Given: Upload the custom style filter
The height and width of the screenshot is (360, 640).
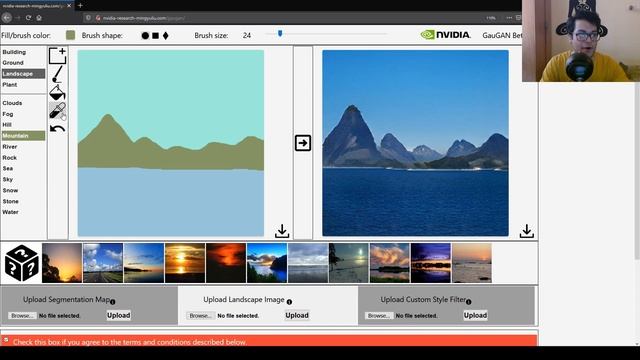Looking at the screenshot, I should (475, 315).
